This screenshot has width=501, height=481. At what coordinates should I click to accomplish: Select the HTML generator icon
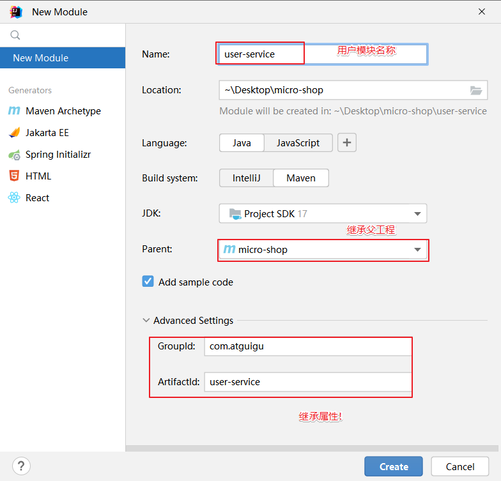pos(14,176)
